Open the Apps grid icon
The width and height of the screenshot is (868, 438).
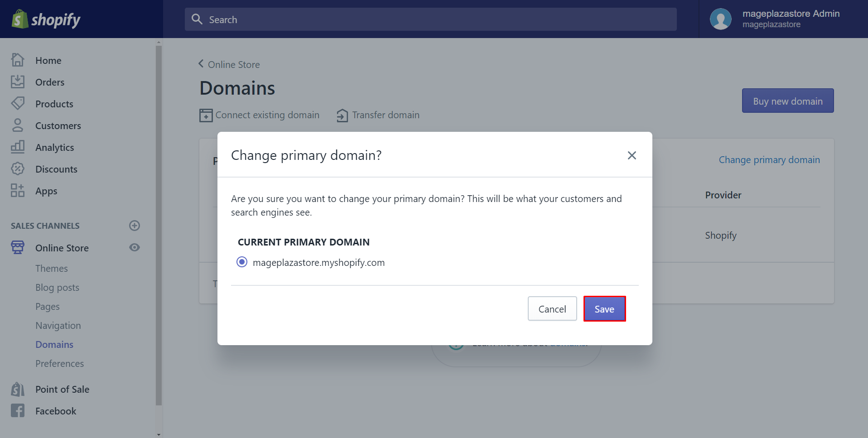click(x=18, y=190)
